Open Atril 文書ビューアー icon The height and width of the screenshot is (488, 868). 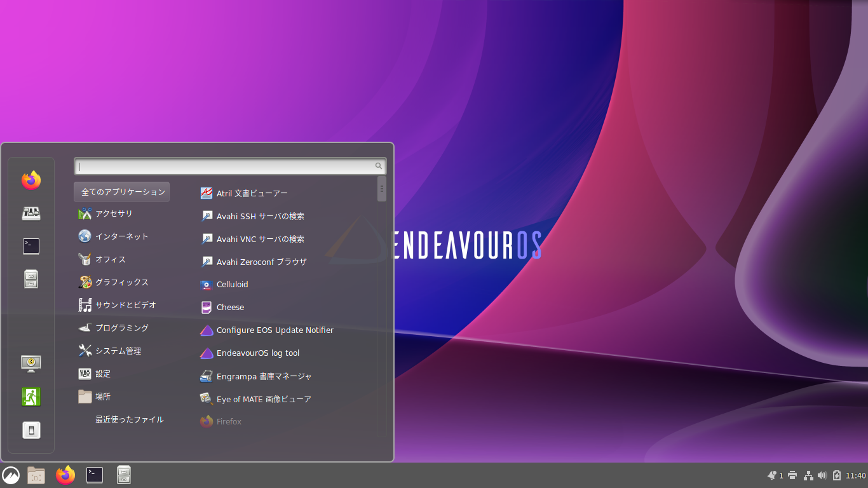tap(207, 193)
